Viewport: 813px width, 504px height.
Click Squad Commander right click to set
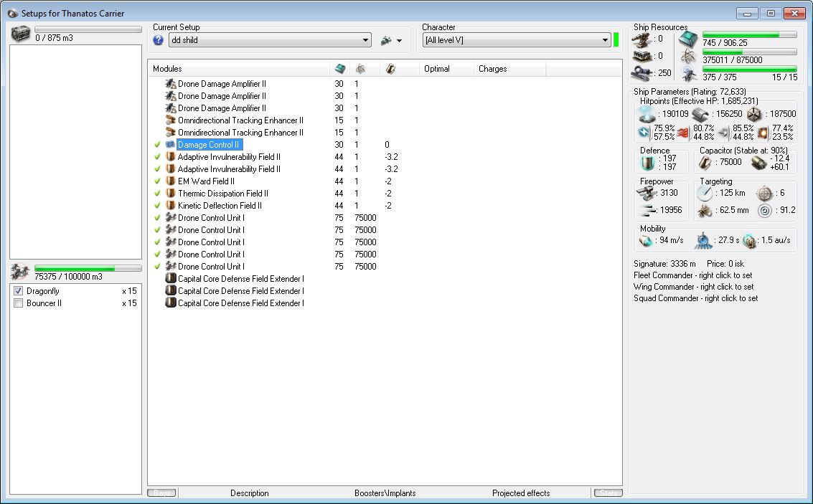pos(696,298)
